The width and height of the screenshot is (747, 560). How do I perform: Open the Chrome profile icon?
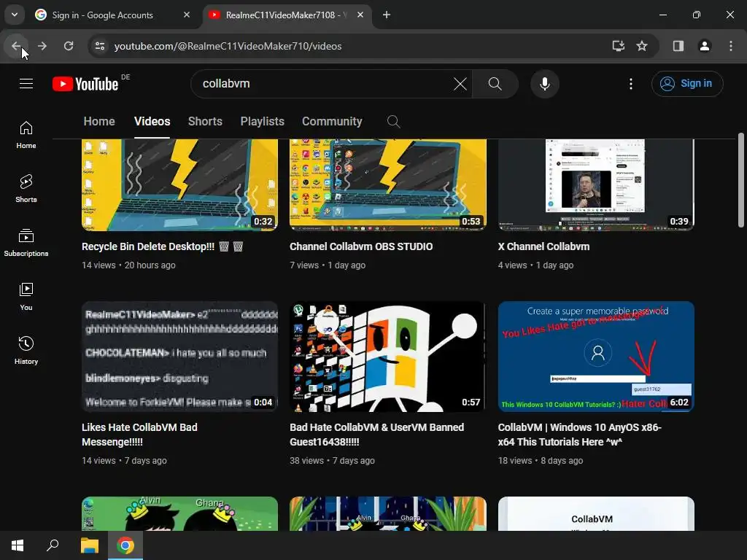pos(705,46)
